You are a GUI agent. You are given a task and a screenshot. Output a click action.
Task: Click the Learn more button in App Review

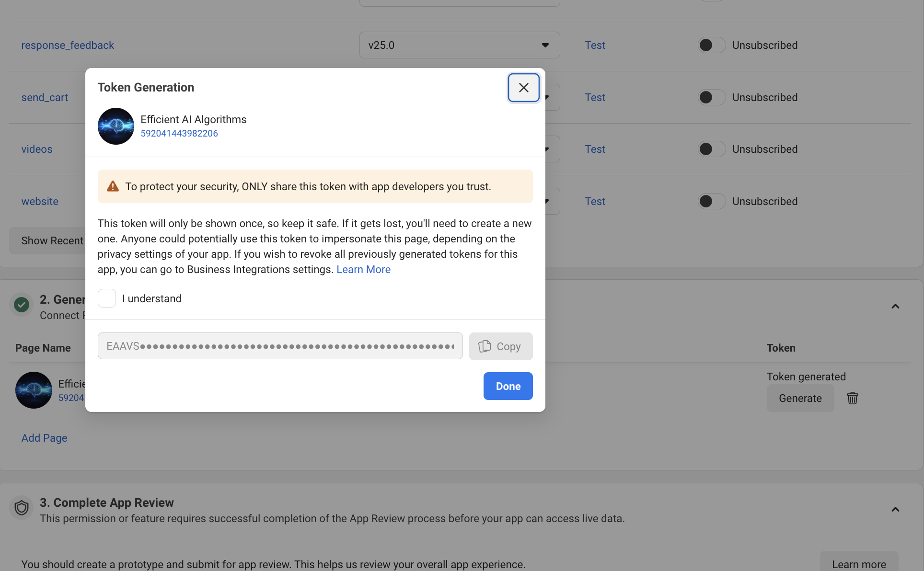[859, 564]
